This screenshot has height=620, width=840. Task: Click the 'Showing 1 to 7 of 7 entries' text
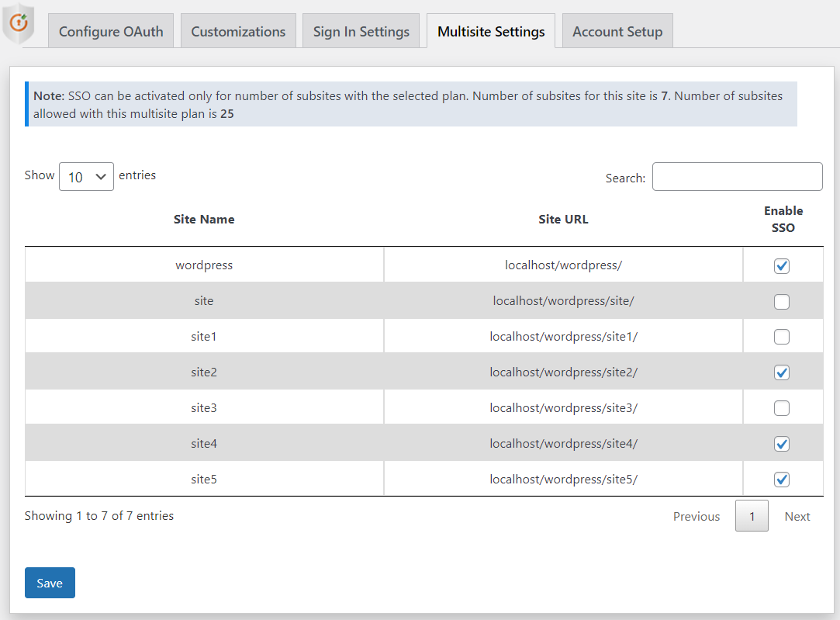(99, 515)
